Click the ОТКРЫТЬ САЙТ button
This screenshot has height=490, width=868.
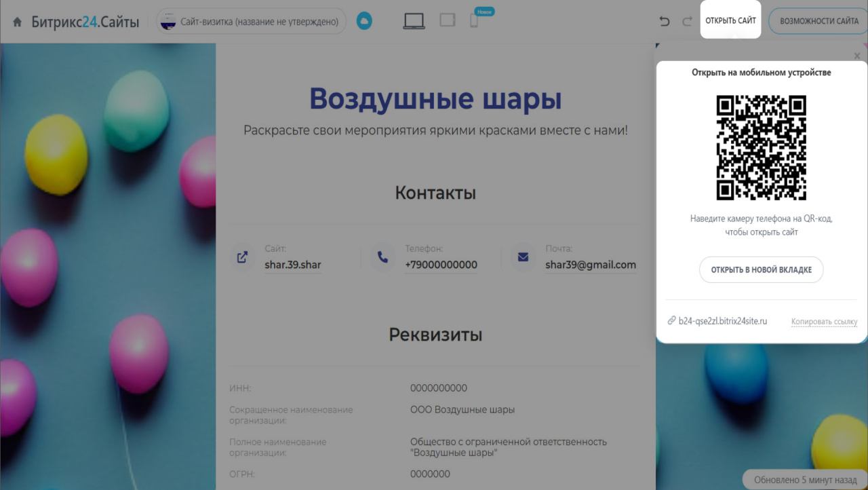click(730, 21)
